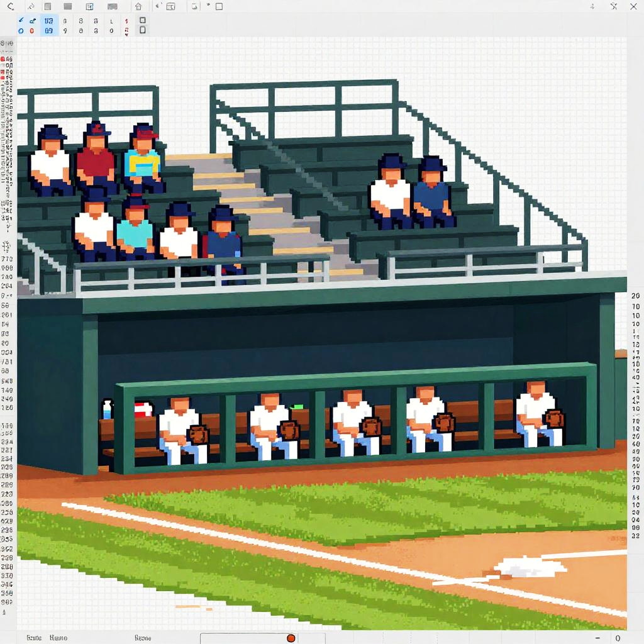Select the second pencil tool beside the first

point(33,20)
